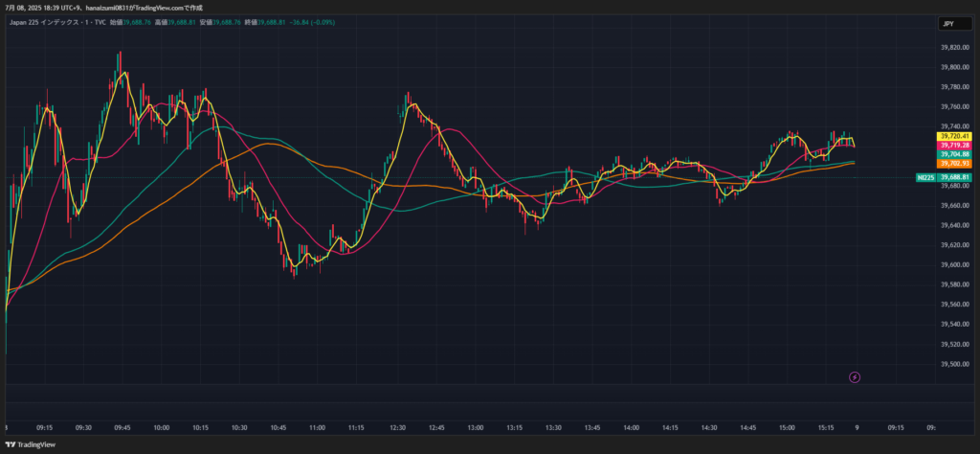This screenshot has height=454, width=980.
Task: Click the 09:45 time axis label
Action: (122, 428)
